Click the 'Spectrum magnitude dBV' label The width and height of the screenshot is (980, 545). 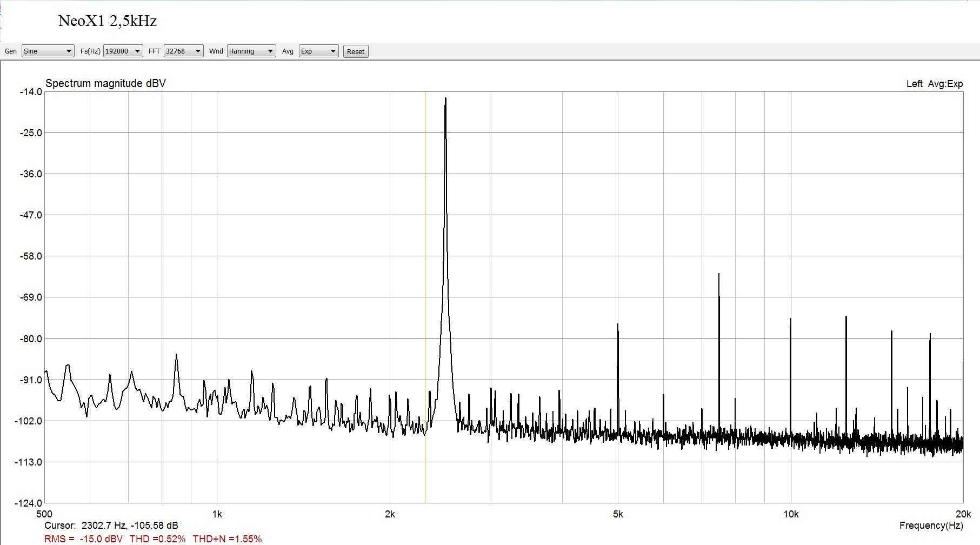(105, 83)
